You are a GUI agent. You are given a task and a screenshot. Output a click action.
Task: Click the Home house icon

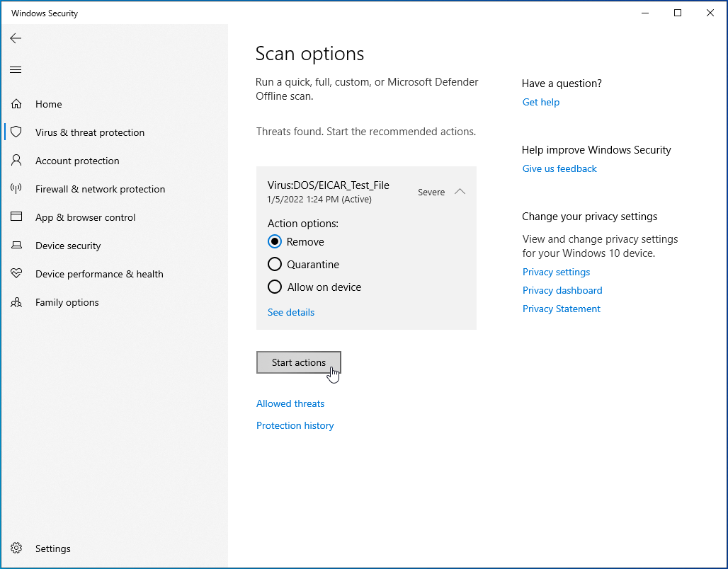tap(16, 104)
